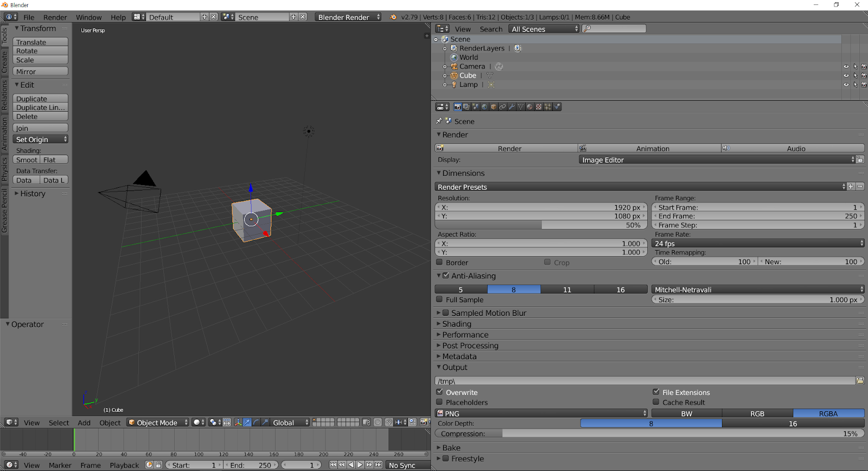Play animation forward
The height and width of the screenshot is (471, 868).
pos(360,464)
